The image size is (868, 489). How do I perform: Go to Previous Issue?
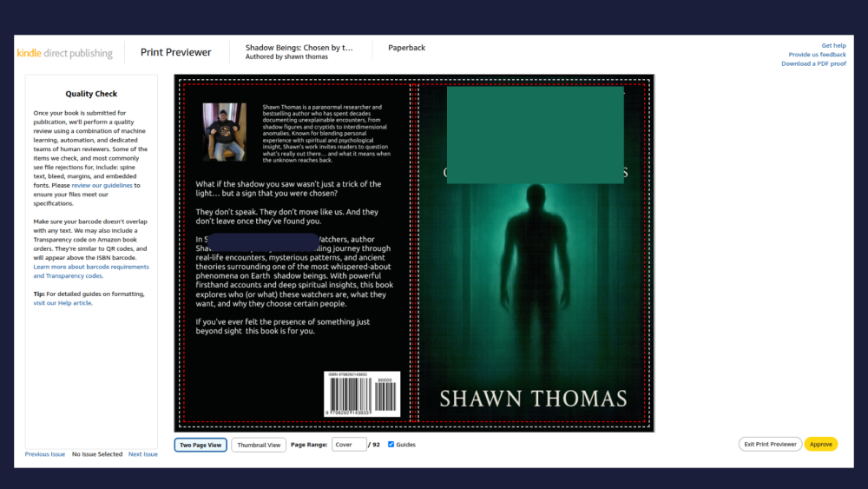(45, 454)
